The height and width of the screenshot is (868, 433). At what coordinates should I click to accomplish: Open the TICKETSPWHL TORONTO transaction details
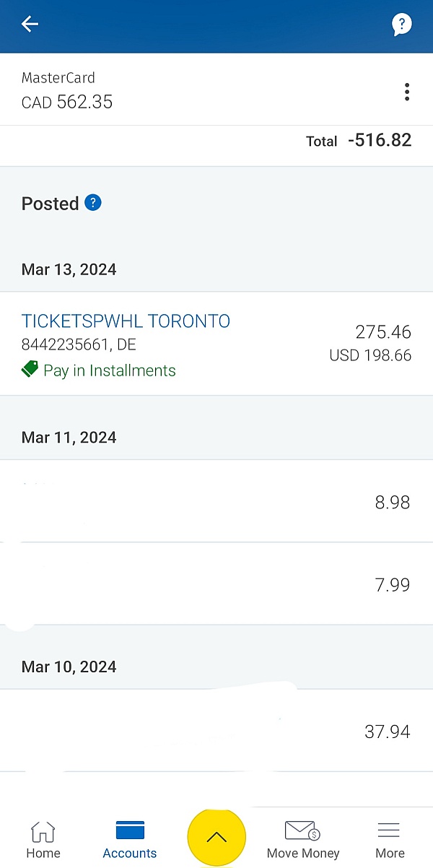126,321
